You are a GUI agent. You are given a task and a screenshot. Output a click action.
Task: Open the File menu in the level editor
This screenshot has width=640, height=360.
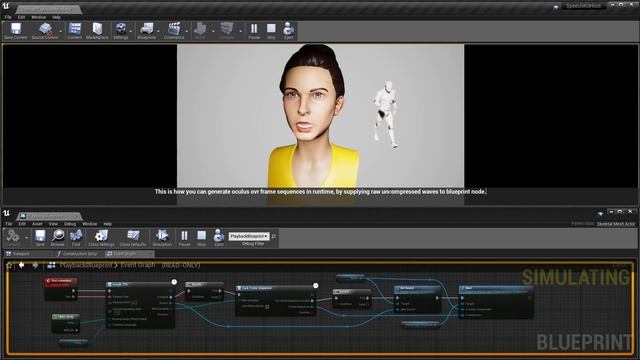point(8,17)
